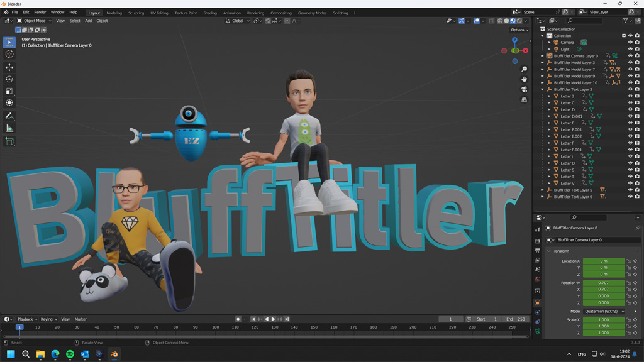The image size is (644, 362).
Task: Click the pan hand viewport icon
Action: point(524,79)
